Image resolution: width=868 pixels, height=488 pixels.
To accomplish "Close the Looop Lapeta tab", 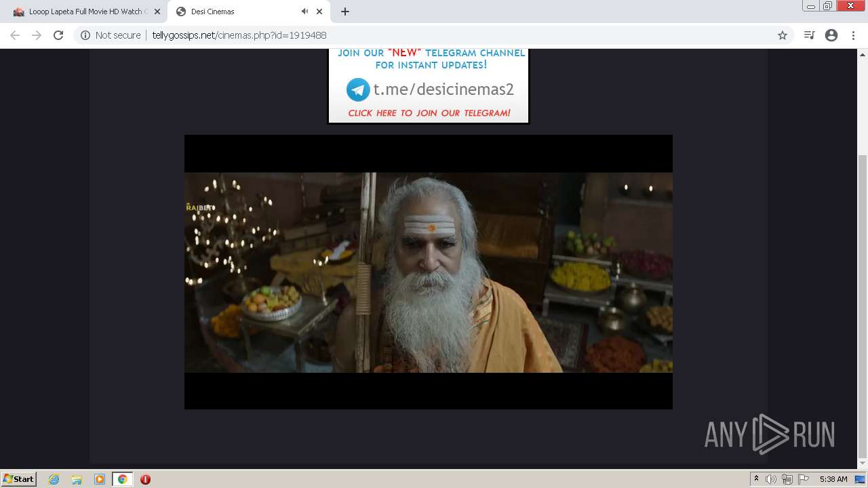I will 157,12.
